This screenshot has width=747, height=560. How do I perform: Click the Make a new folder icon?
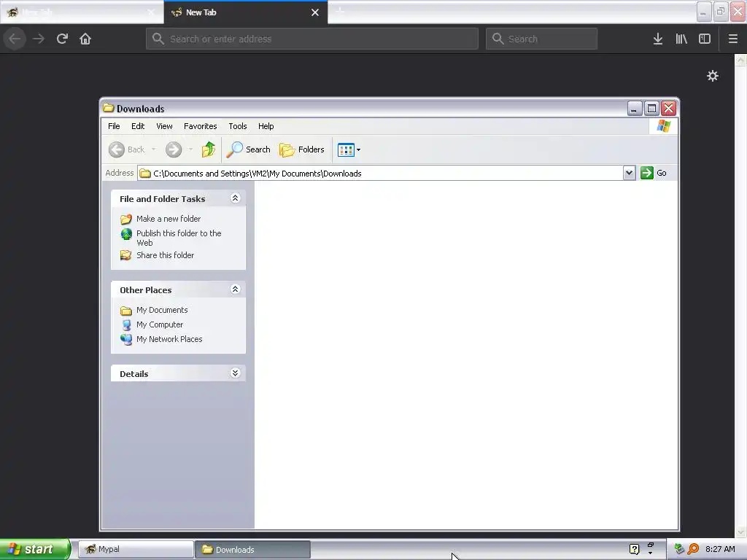click(x=125, y=219)
